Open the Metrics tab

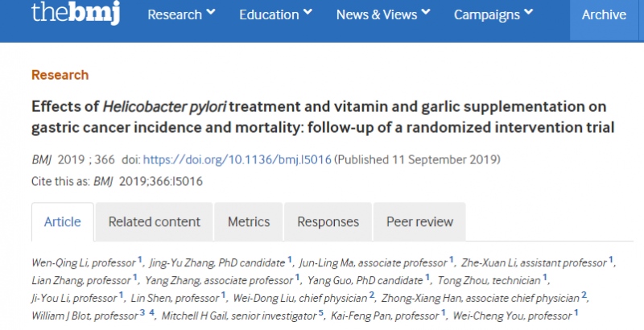[x=248, y=222]
